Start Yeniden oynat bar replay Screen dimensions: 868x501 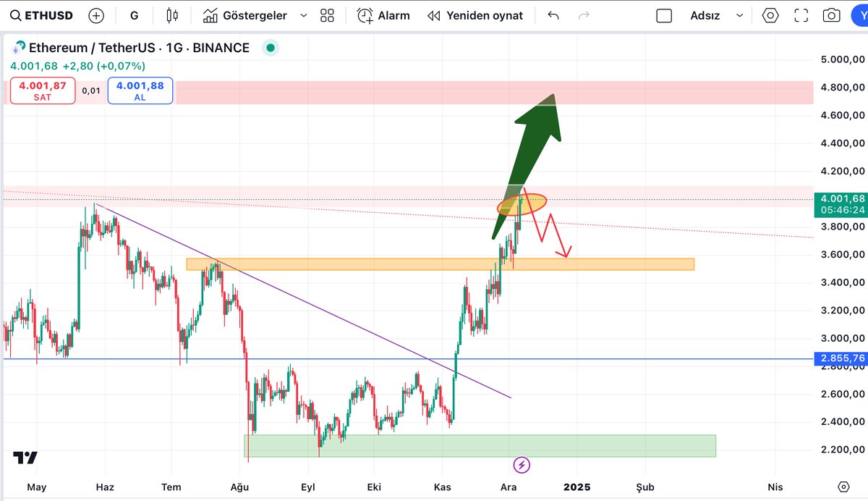(475, 15)
